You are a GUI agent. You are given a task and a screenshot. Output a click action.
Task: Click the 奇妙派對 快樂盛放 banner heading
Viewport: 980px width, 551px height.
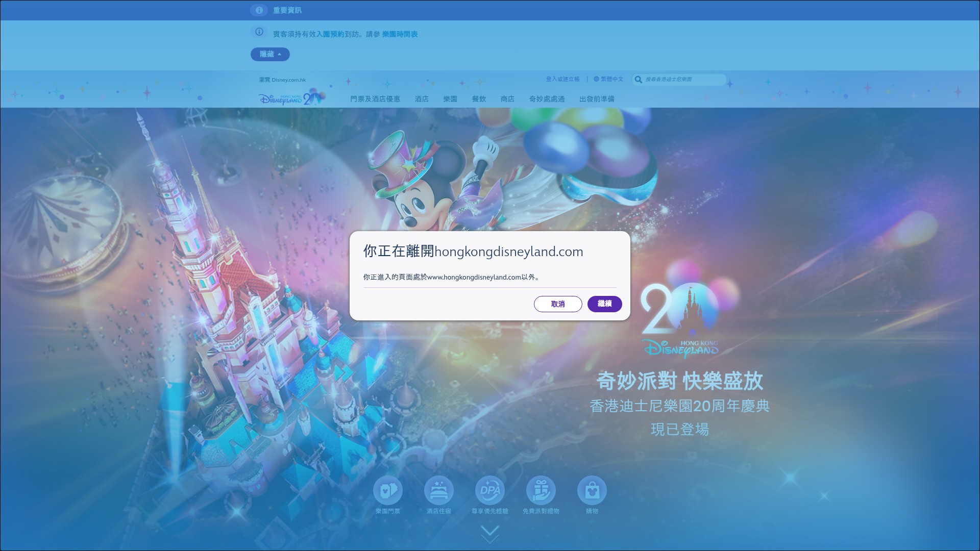(679, 381)
